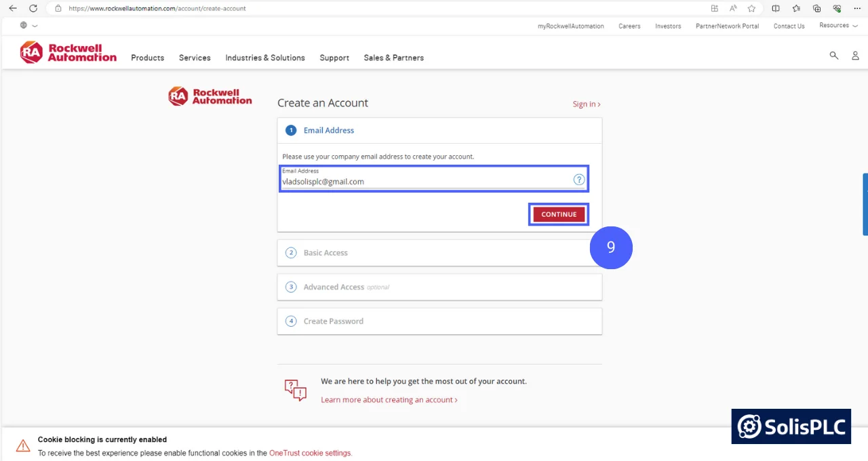Viewport: 868px width, 461px height.
Task: Open the apps available icon in address bar
Action: coord(714,8)
